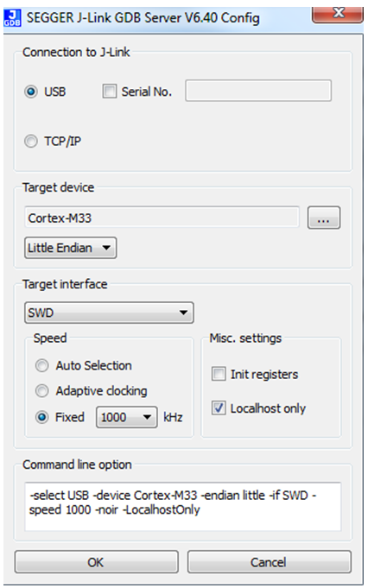
Task: Expand the SWD target interface dropdown
Action: click(x=109, y=313)
